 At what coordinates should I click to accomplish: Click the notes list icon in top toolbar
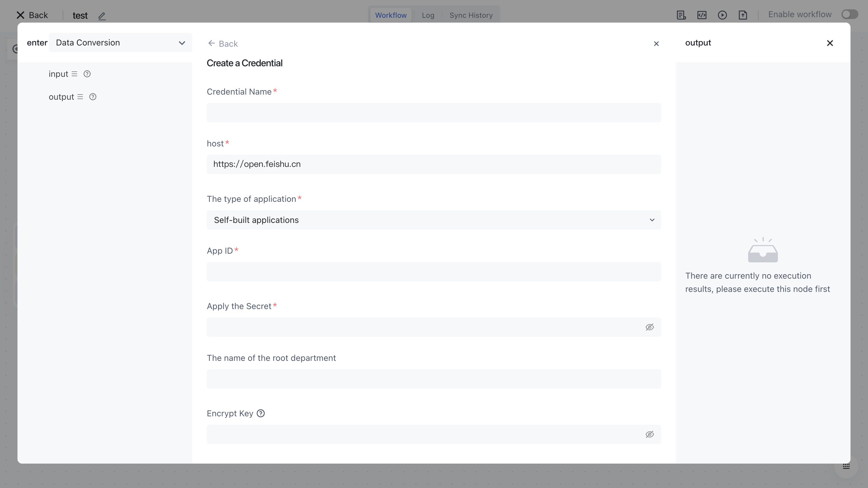[x=681, y=15]
